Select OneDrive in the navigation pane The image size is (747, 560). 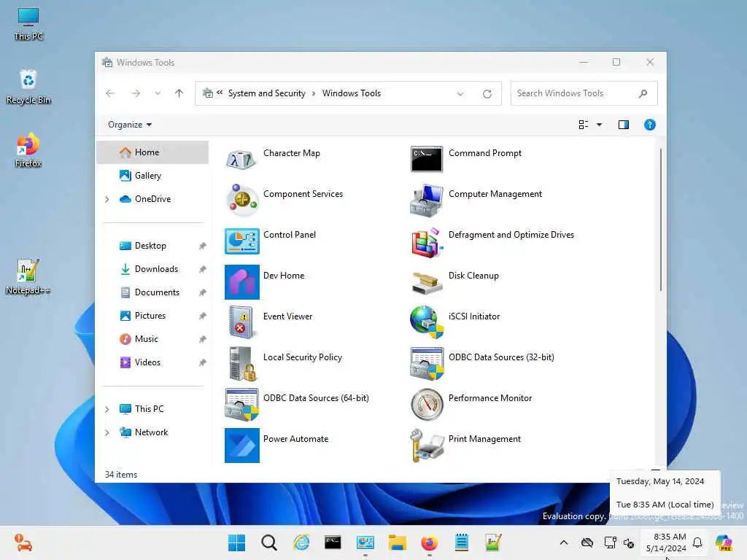pyautogui.click(x=152, y=199)
